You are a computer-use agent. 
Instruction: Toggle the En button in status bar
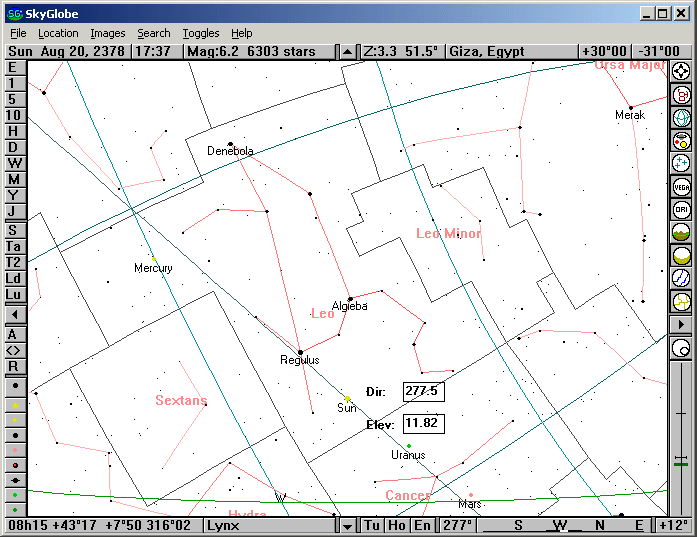point(422,525)
